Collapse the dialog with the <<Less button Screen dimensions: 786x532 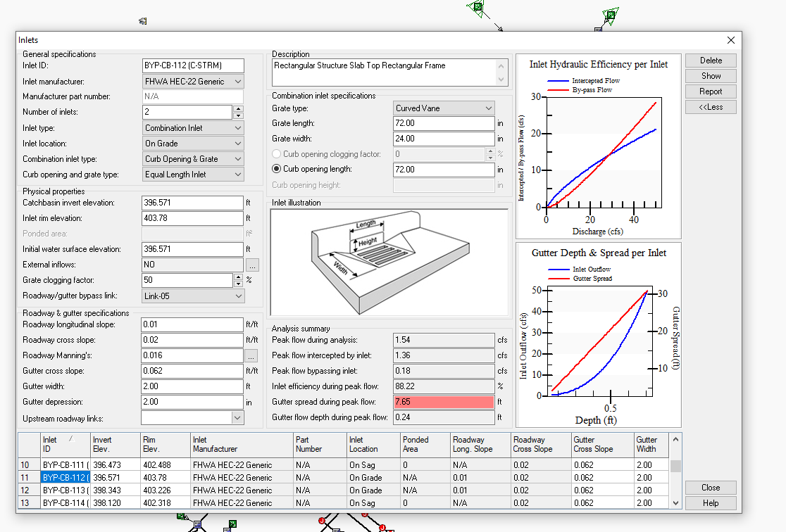click(711, 106)
